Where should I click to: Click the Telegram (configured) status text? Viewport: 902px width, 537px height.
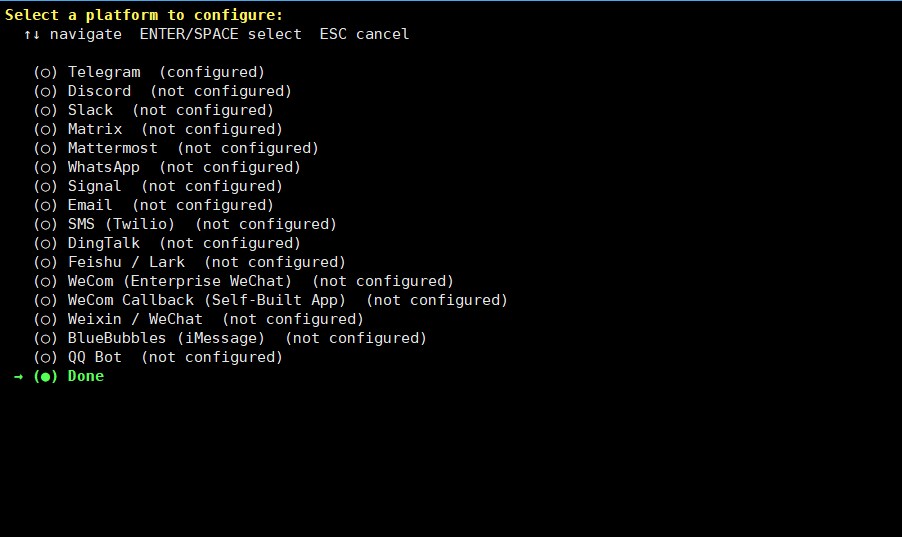[212, 72]
